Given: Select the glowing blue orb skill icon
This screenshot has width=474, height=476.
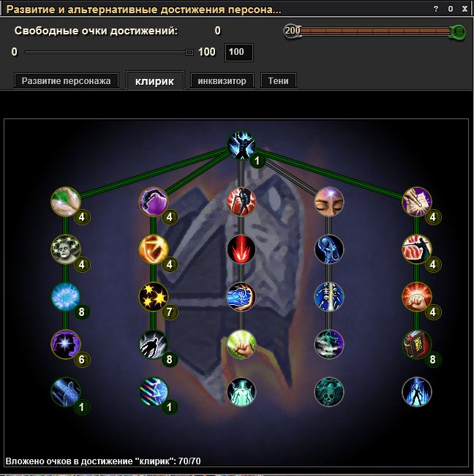Looking at the screenshot, I should (66, 297).
